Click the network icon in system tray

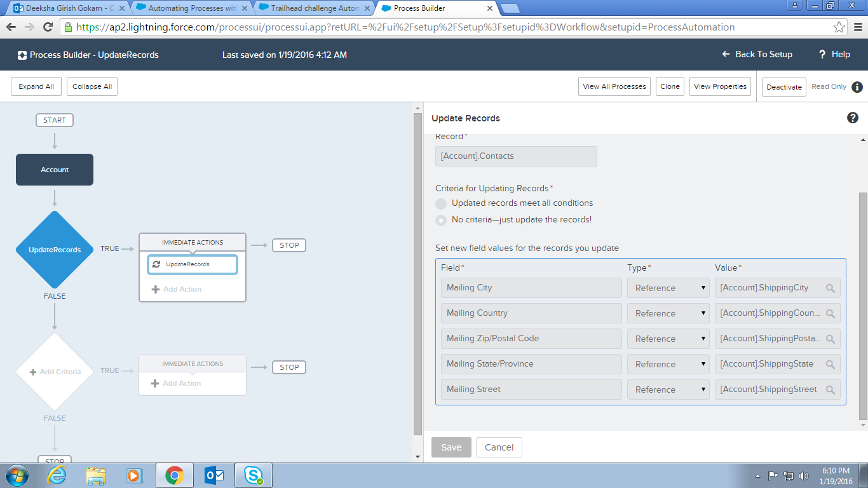coord(789,475)
